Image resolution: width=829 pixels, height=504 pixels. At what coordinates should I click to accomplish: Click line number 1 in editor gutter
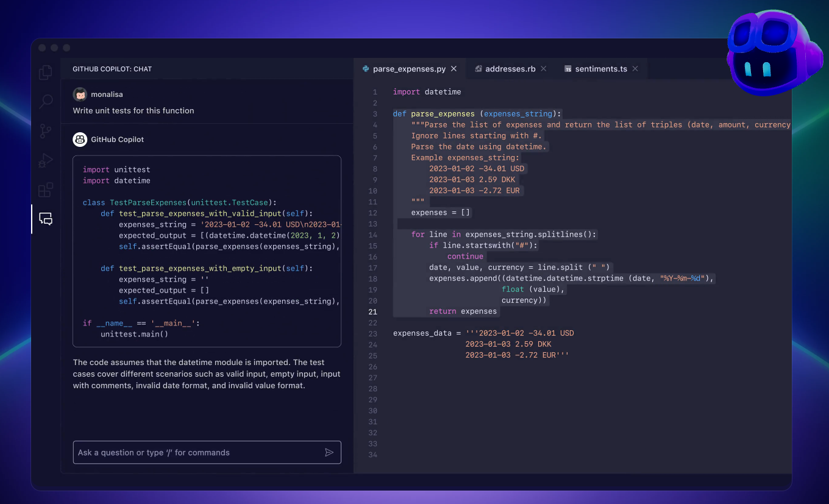point(375,92)
